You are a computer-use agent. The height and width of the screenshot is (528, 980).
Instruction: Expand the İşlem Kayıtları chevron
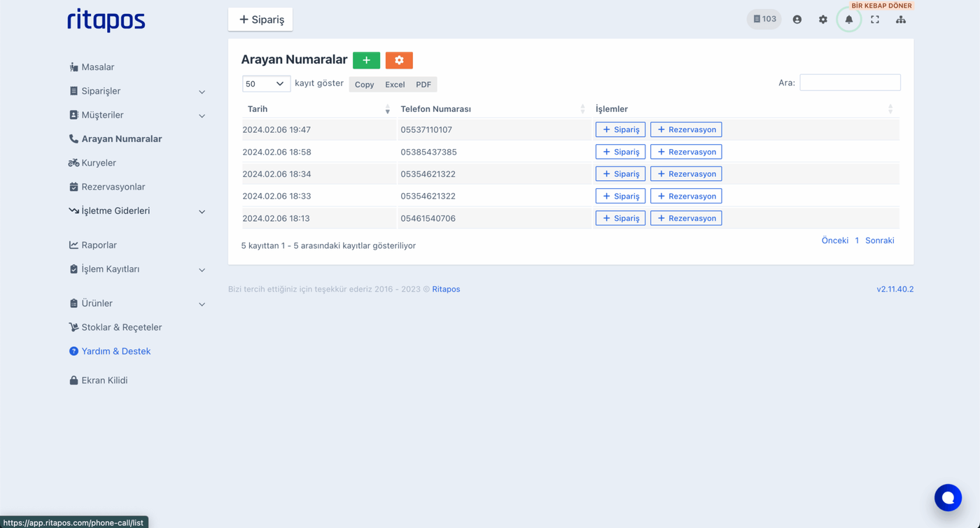point(202,269)
